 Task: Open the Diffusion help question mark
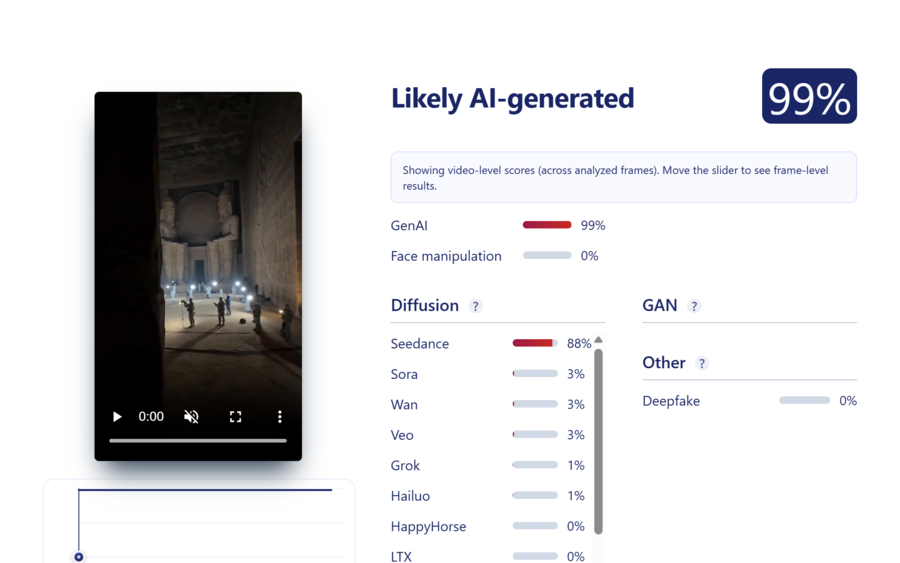tap(475, 306)
